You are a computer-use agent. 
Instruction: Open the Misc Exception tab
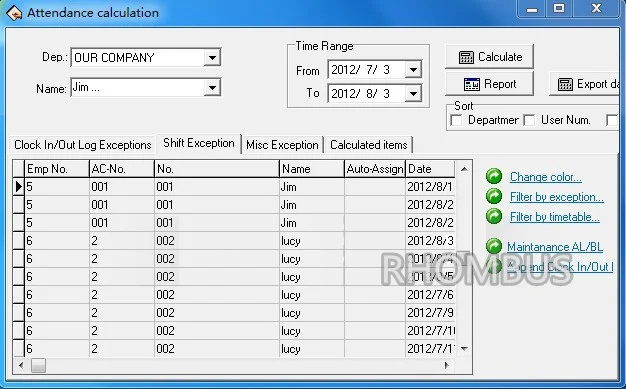click(x=282, y=145)
